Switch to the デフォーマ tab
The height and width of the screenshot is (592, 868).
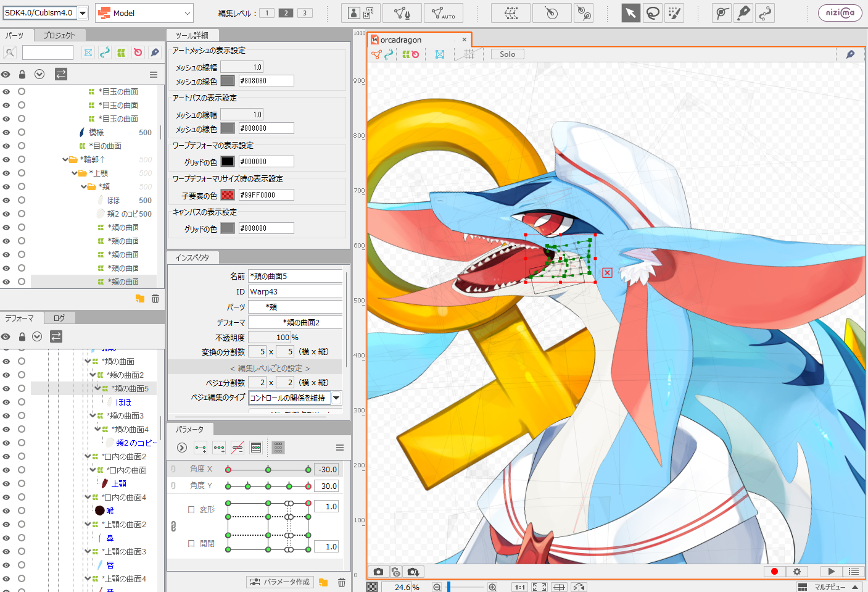[20, 318]
